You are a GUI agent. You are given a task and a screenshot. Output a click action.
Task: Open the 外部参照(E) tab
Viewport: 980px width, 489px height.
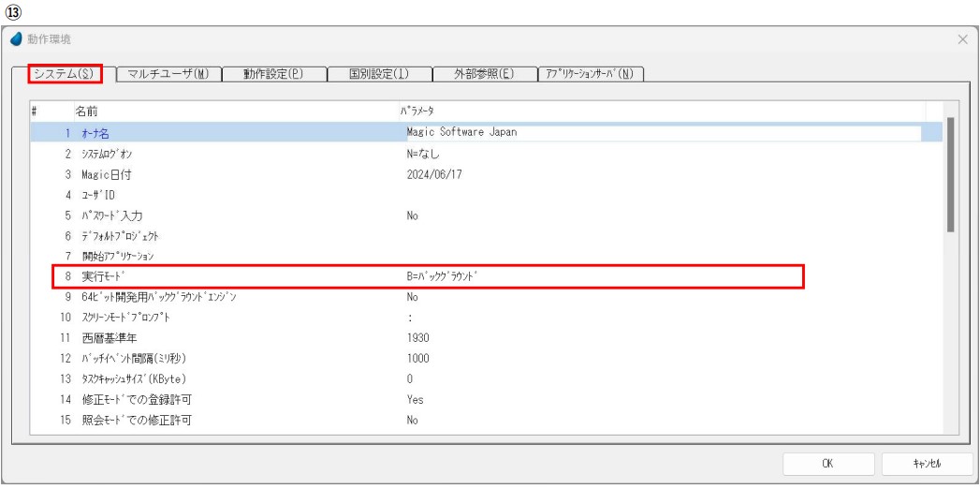[x=484, y=75]
